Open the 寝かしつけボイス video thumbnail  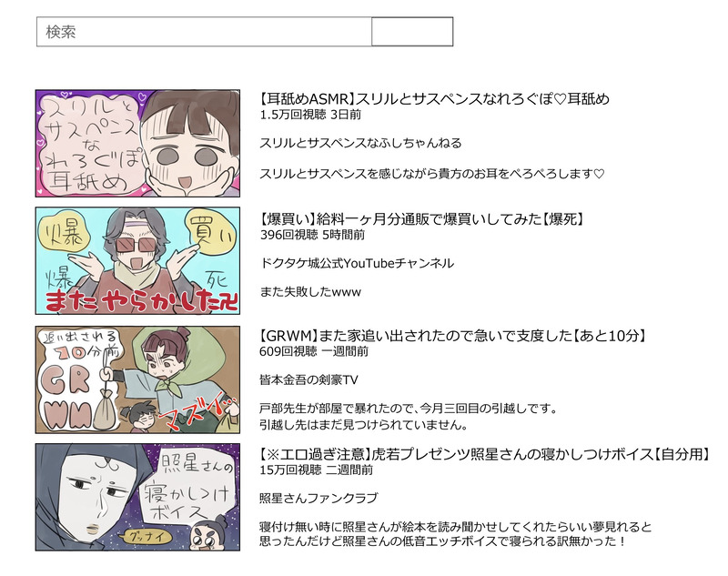tap(138, 497)
